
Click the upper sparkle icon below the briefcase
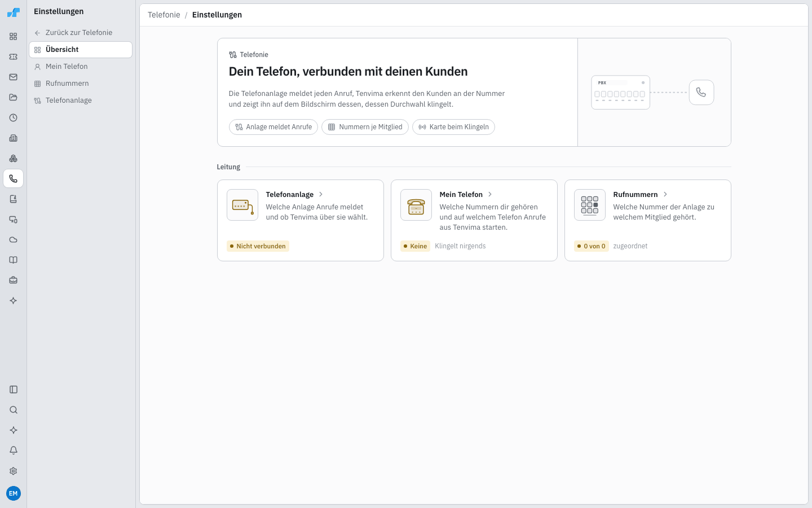[14, 301]
